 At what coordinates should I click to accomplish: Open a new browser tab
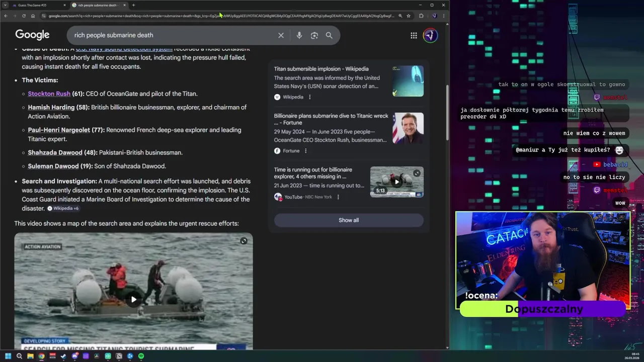coord(133,5)
